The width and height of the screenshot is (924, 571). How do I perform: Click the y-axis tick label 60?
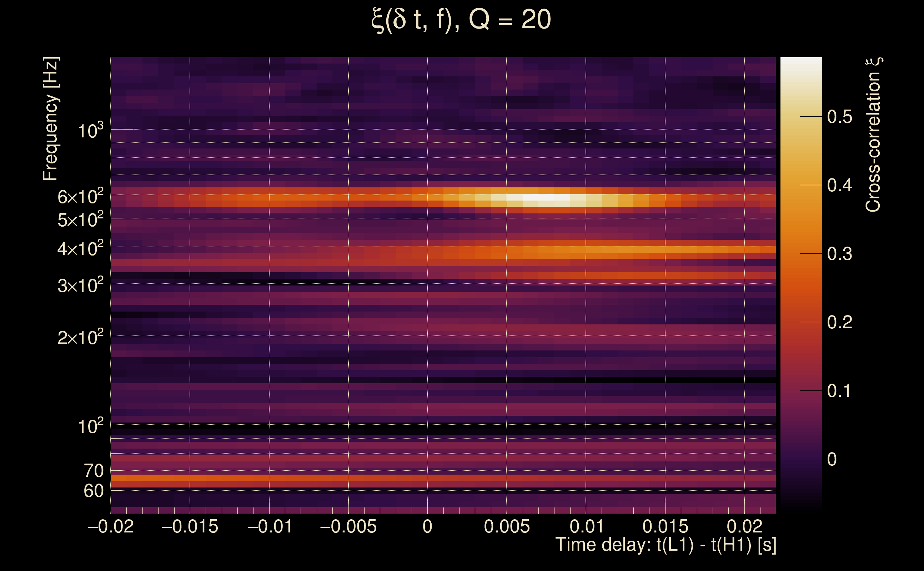click(x=93, y=491)
